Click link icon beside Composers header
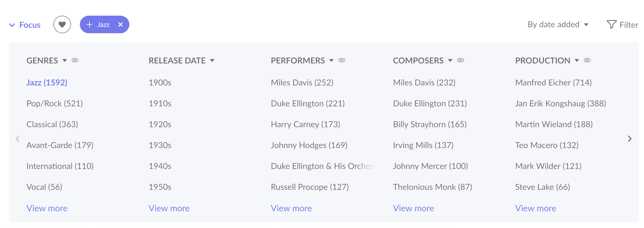644x228 pixels. click(x=460, y=60)
